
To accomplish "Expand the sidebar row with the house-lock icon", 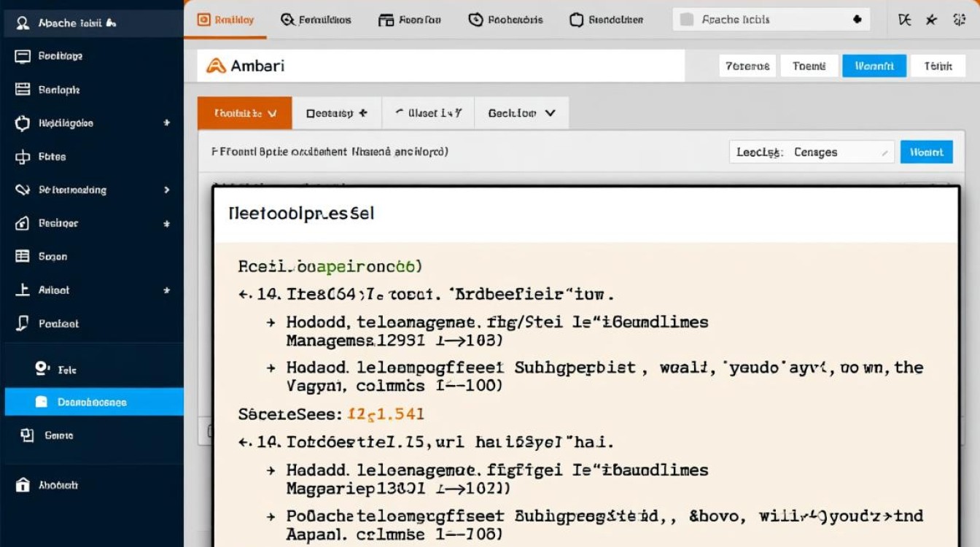I will click(166, 223).
